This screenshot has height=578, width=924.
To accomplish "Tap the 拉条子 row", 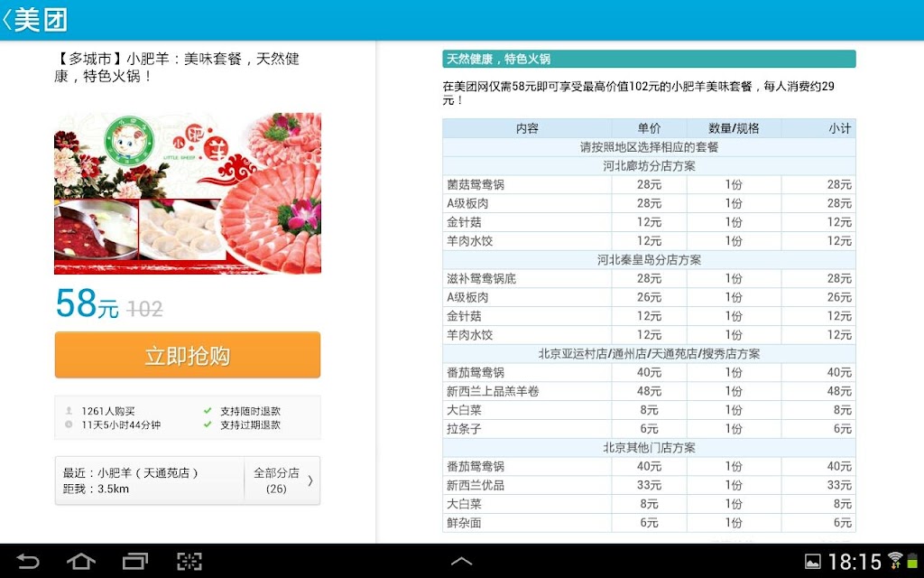I will 649,429.
